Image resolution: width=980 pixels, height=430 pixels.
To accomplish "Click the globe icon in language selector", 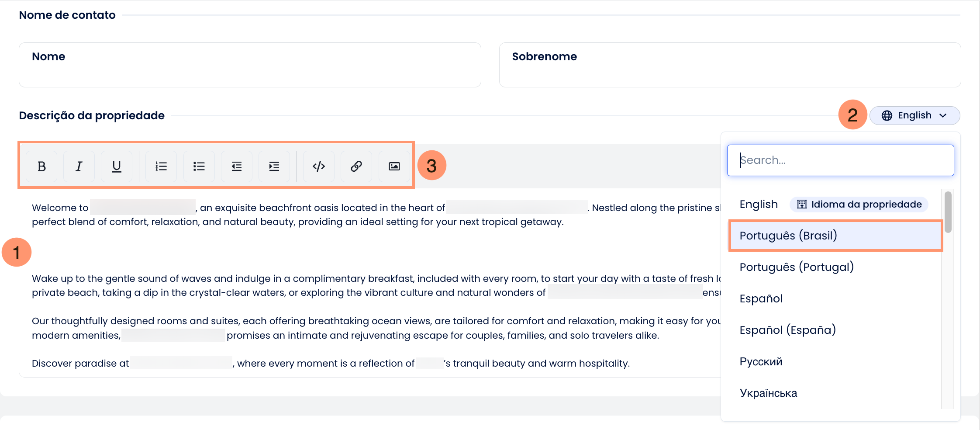I will point(887,115).
